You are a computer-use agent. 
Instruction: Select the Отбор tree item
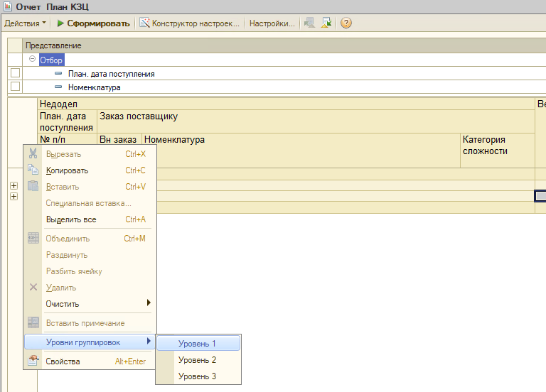(51, 60)
